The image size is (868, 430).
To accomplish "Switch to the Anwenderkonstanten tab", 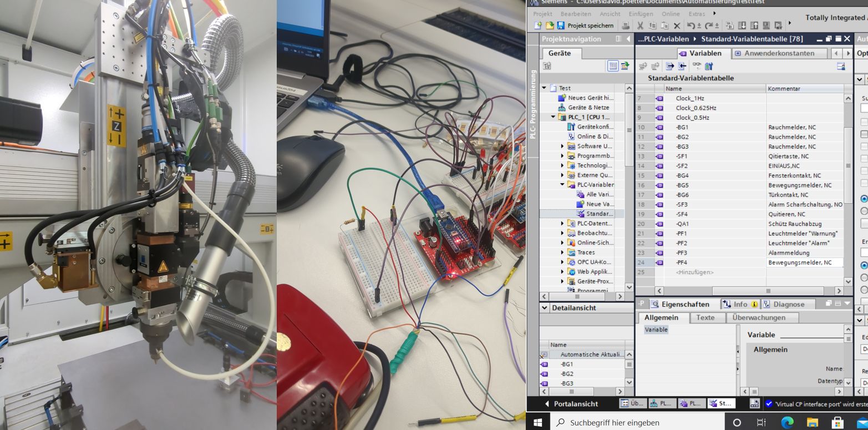I will (779, 53).
